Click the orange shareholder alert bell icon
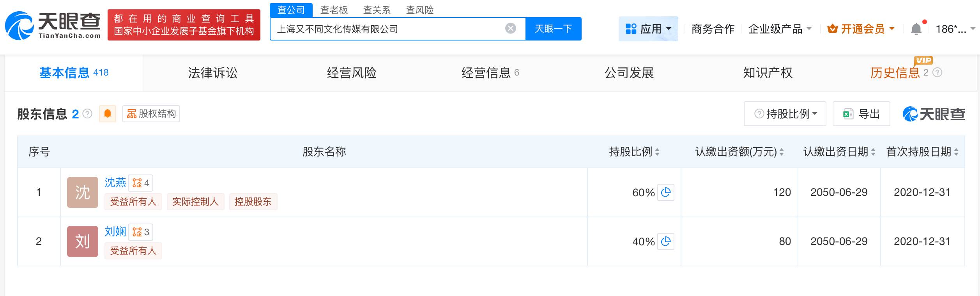Viewport: 980px width, 296px height. tap(108, 114)
